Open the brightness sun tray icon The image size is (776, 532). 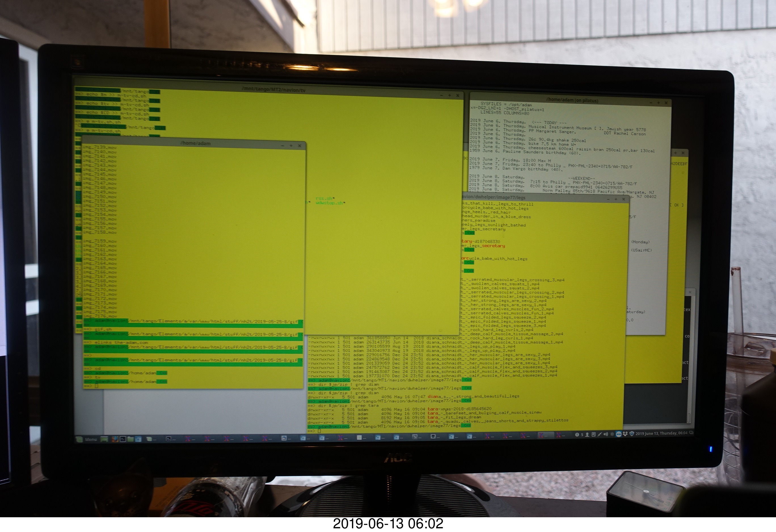point(612,434)
